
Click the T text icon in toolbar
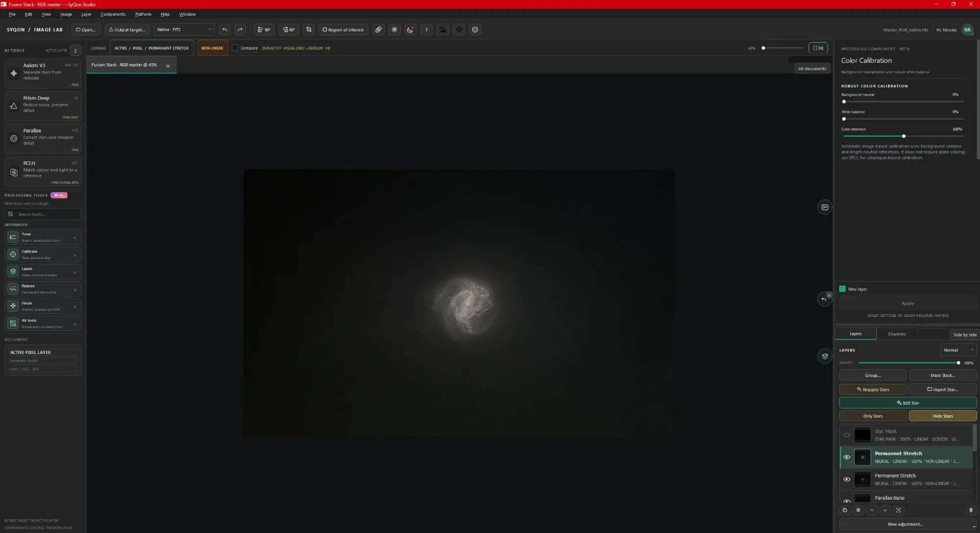[x=426, y=29]
